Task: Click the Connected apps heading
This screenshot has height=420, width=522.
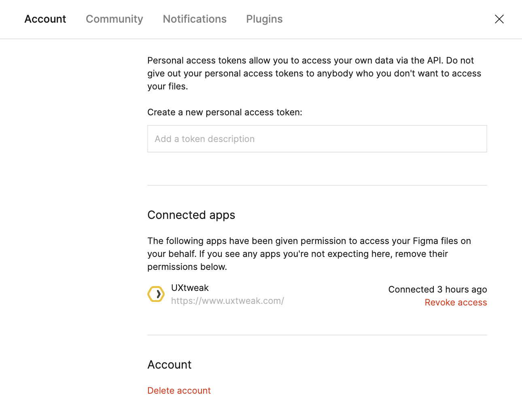Action: click(x=191, y=215)
